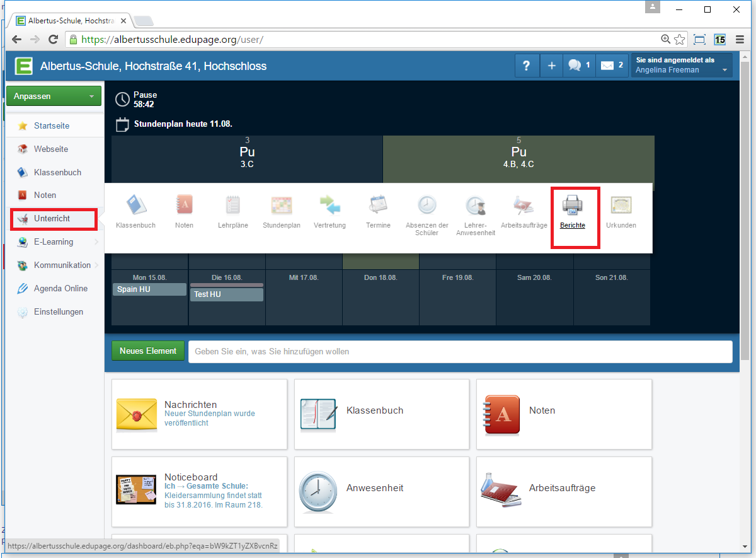Image resolution: width=756 pixels, height=558 pixels.
Task: Open the Noten icon in Unterricht flyout
Action: click(x=185, y=205)
